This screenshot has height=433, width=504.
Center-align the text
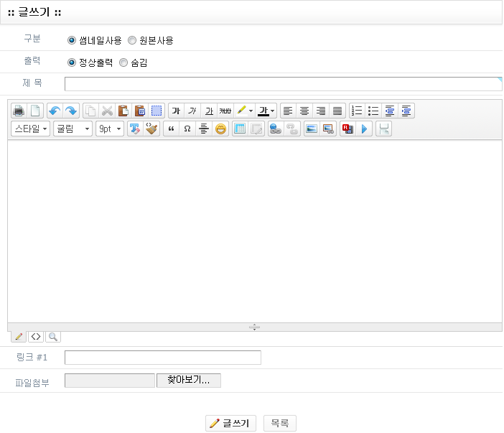pyautogui.click(x=304, y=111)
